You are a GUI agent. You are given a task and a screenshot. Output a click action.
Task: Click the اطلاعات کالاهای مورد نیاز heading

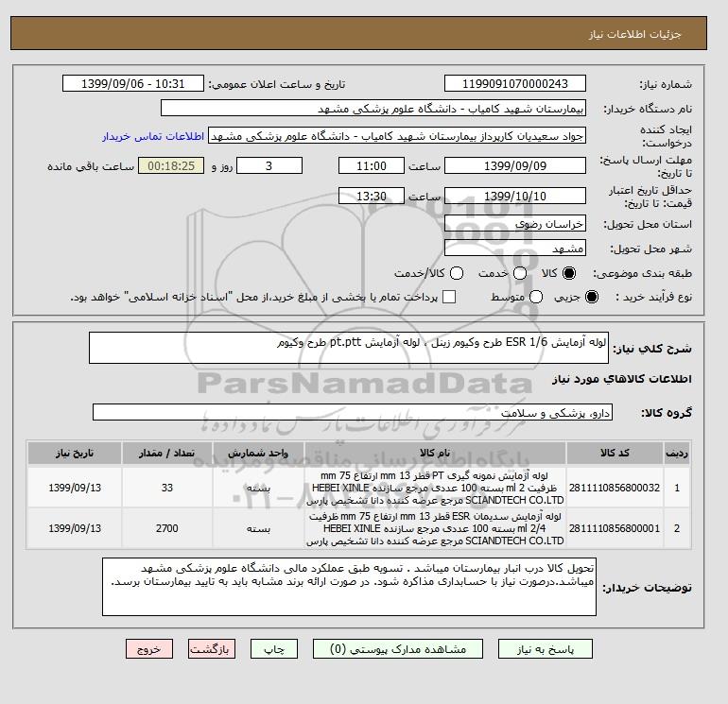coord(622,379)
